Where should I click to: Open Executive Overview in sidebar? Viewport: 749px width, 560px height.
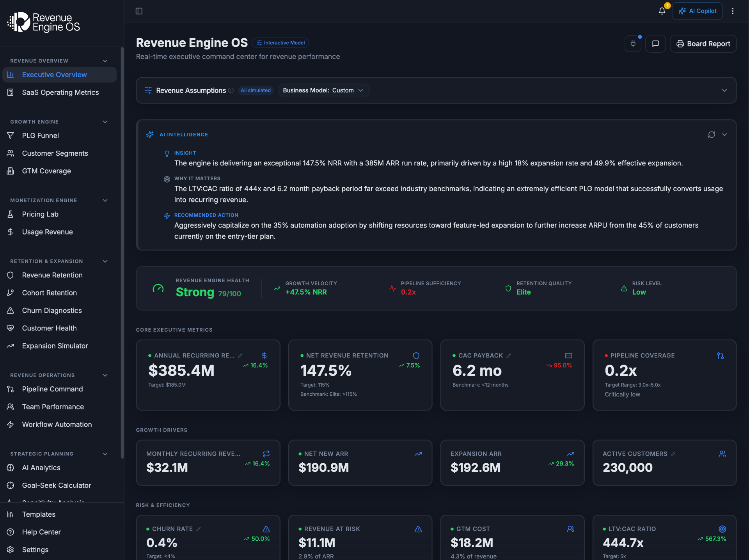pos(60,75)
